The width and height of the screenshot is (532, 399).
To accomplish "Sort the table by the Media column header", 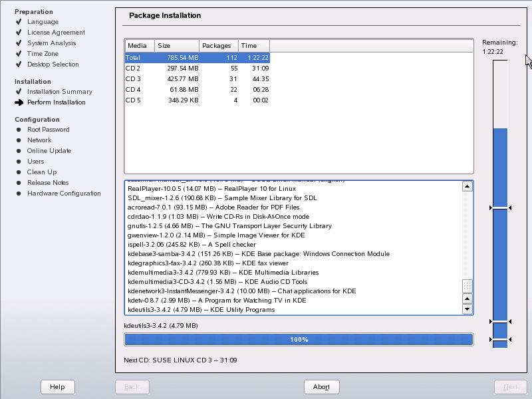I will point(140,46).
